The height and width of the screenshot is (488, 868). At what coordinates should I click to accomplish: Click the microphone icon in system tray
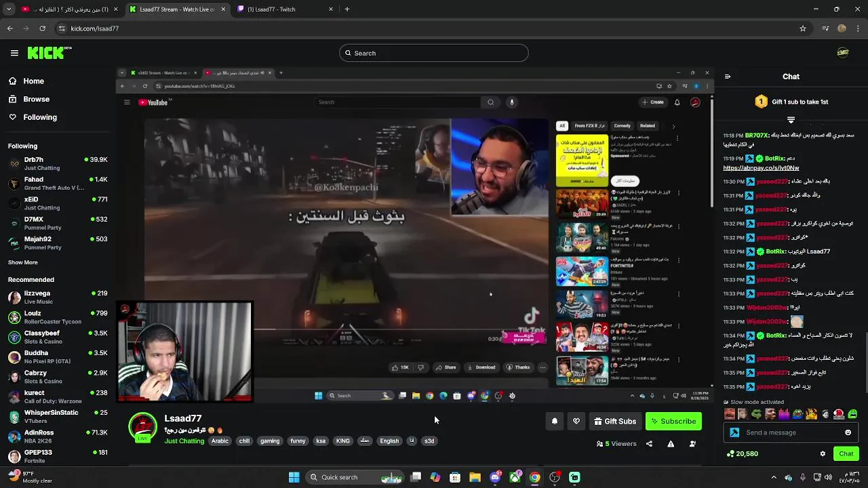pos(803,477)
